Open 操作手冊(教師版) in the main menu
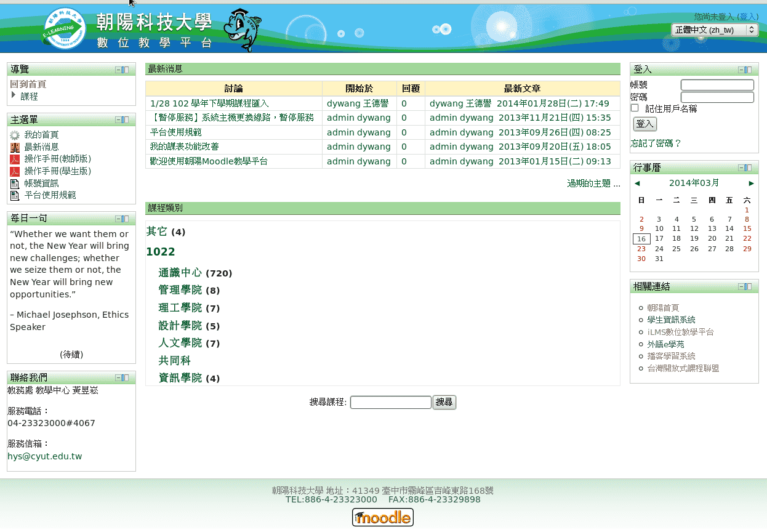This screenshot has width=767, height=532. pyautogui.click(x=58, y=159)
